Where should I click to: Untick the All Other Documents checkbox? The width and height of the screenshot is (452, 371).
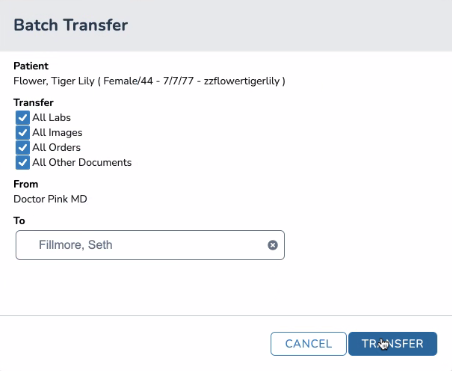pyautogui.click(x=23, y=163)
